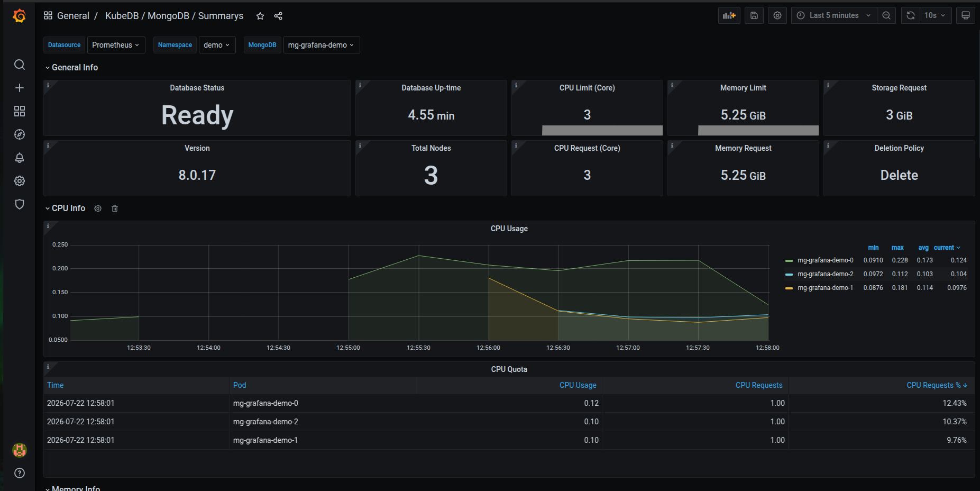Open the search dashboards icon in sidebar
Screen dimensions: 980x491
(x=20, y=65)
